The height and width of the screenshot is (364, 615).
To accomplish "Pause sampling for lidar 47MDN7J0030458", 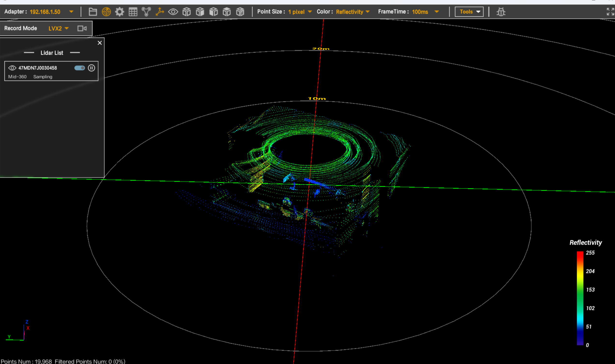I will (x=91, y=68).
